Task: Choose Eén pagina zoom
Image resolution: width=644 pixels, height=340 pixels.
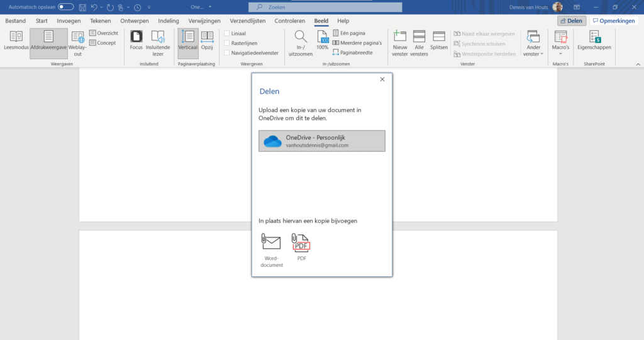Action: click(x=348, y=33)
